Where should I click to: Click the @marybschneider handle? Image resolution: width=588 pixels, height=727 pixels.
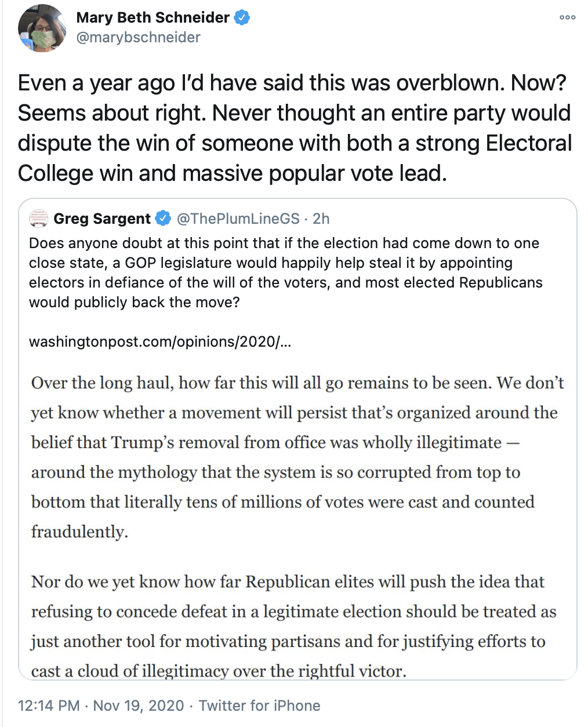pos(138,38)
